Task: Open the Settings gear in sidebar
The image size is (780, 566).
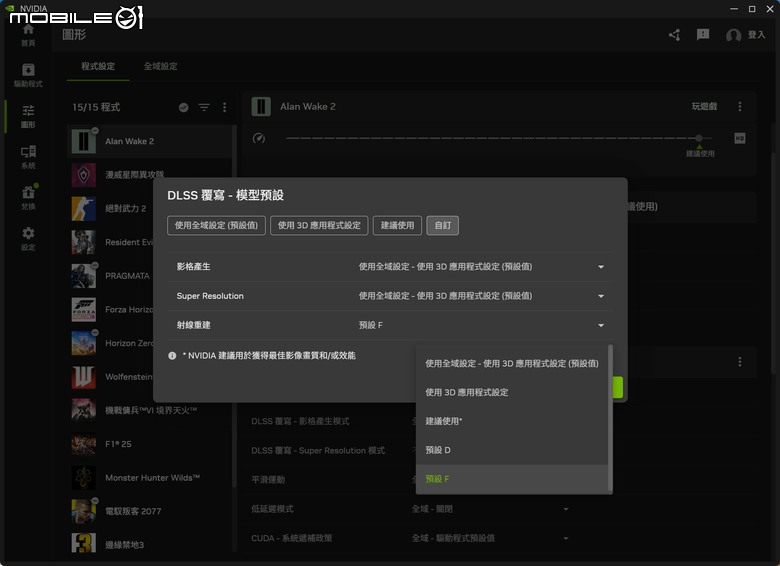Action: [28, 239]
